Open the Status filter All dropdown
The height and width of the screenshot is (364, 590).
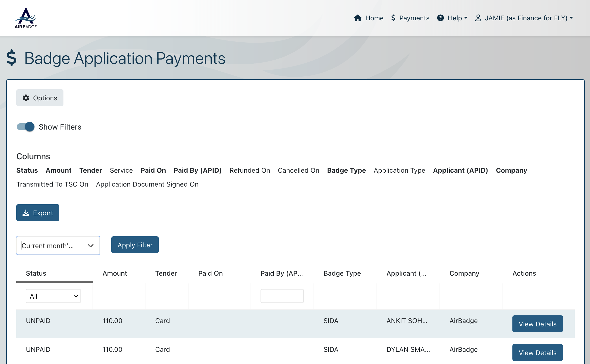pyautogui.click(x=53, y=296)
